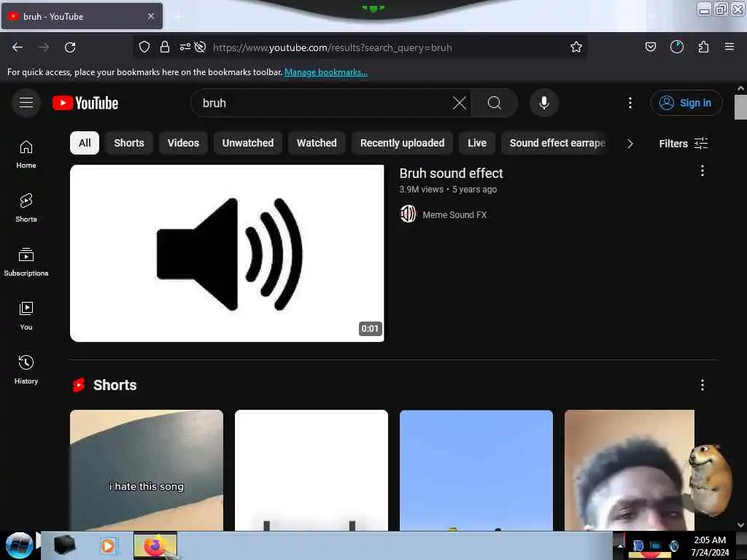Open the Firefox hamburger application menu

[x=729, y=47]
